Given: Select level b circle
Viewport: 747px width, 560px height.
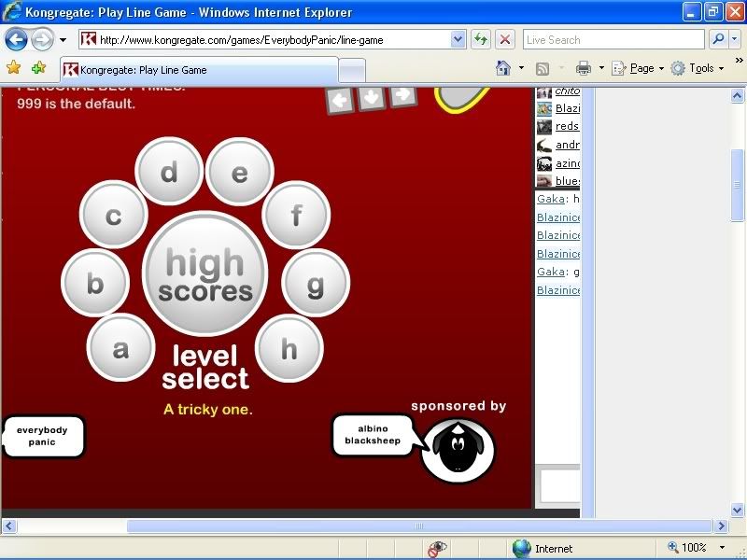Looking at the screenshot, I should pyautogui.click(x=95, y=283).
